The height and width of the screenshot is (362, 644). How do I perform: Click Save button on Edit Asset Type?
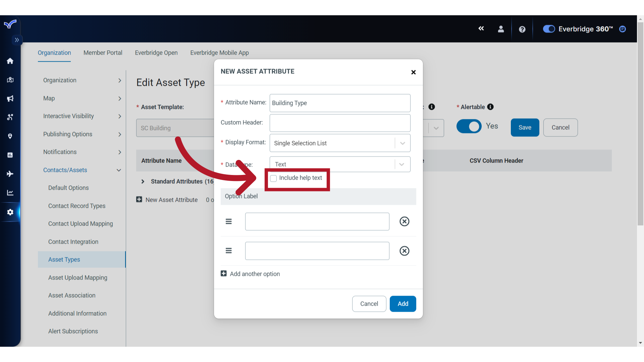point(525,127)
